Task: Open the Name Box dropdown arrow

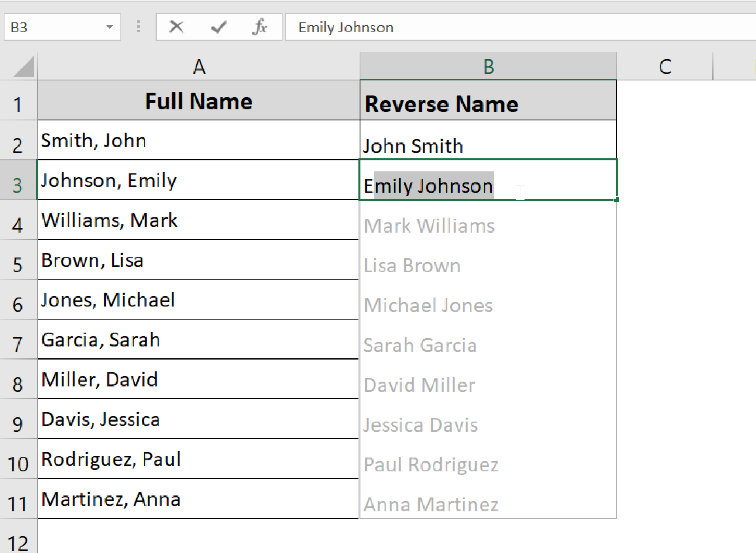Action: click(x=110, y=27)
